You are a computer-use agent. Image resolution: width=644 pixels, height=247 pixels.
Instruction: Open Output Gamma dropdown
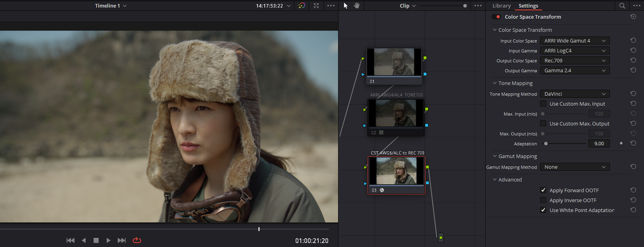coord(575,71)
